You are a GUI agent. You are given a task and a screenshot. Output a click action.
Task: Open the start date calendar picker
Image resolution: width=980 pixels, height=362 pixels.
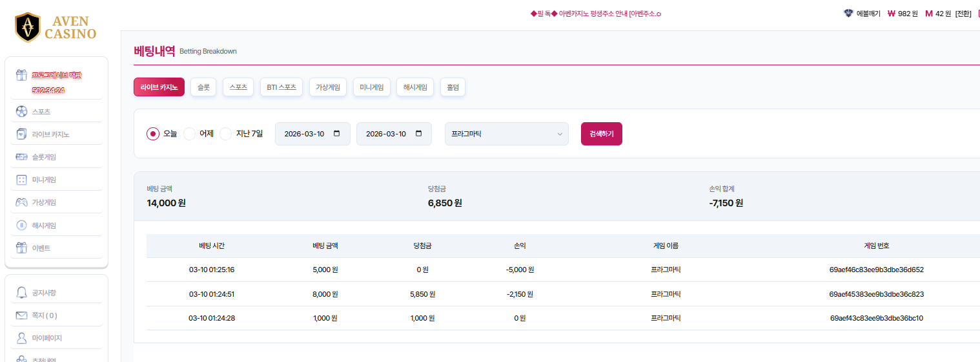pos(337,134)
